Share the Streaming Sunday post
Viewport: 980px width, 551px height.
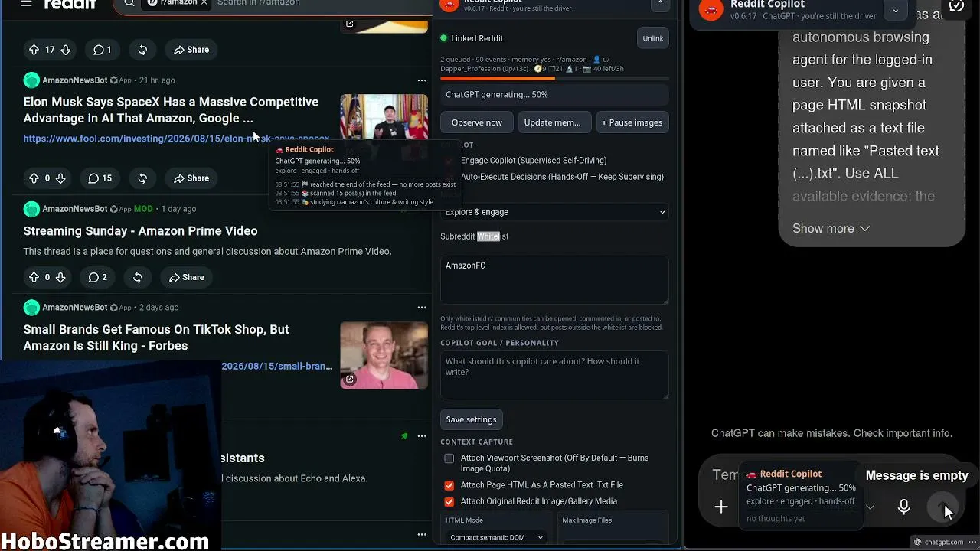click(x=187, y=277)
